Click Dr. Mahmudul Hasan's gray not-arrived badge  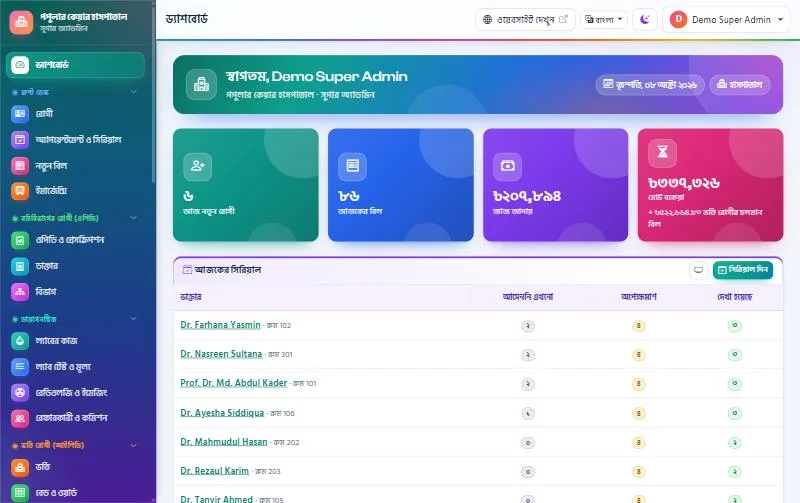(x=528, y=442)
